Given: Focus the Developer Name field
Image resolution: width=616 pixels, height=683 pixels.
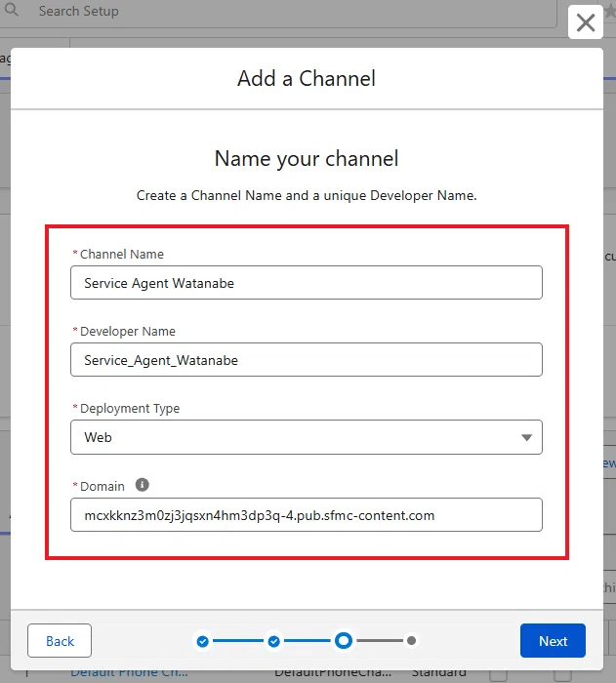Looking at the screenshot, I should (307, 360).
